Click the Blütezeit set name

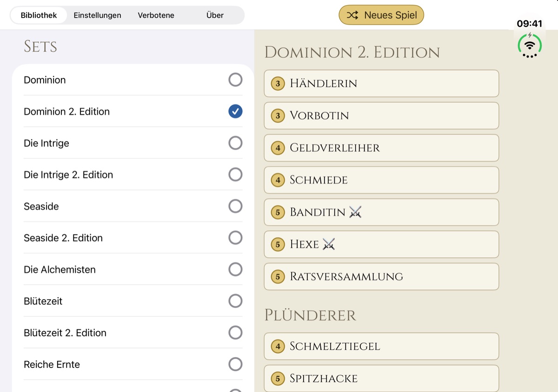point(43,301)
